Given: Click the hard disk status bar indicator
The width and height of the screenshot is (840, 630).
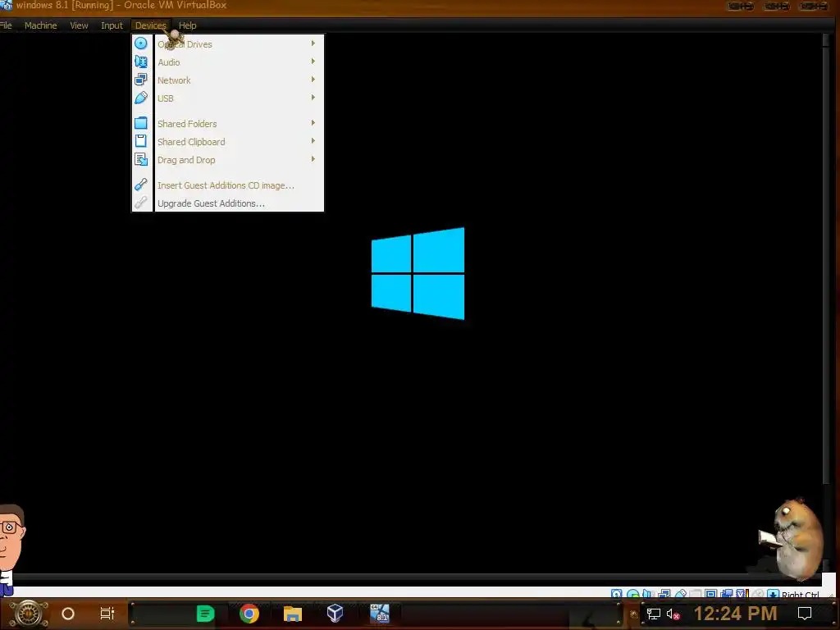Looking at the screenshot, I should click(617, 594).
